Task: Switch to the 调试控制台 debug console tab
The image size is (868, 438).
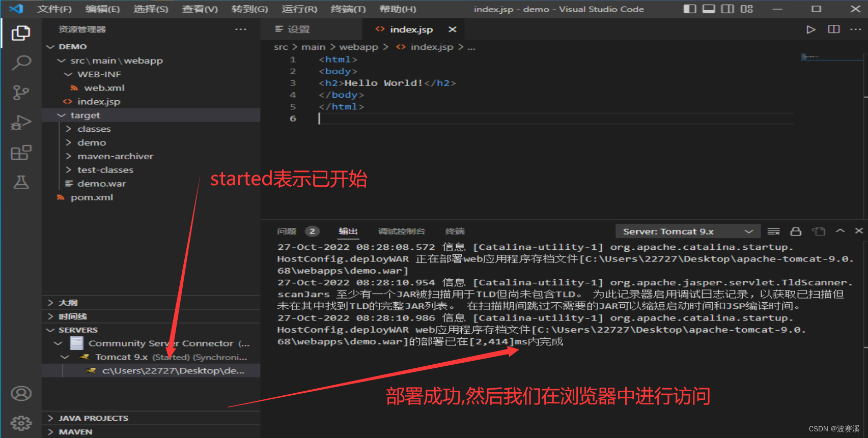Action: [401, 231]
